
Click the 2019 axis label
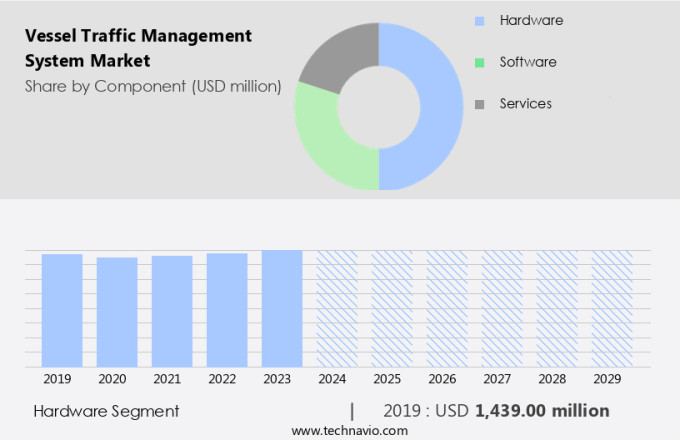pos(57,379)
